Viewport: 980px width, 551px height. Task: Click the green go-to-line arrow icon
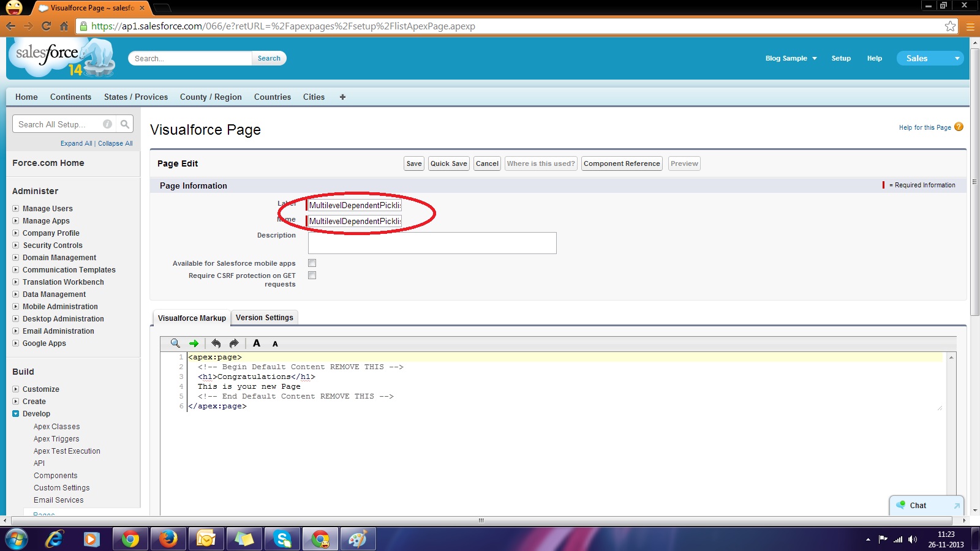tap(194, 343)
